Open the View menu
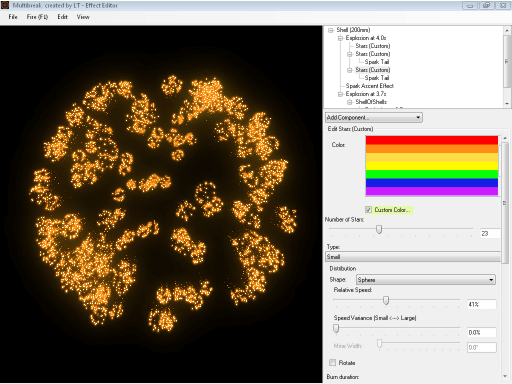 pos(83,17)
